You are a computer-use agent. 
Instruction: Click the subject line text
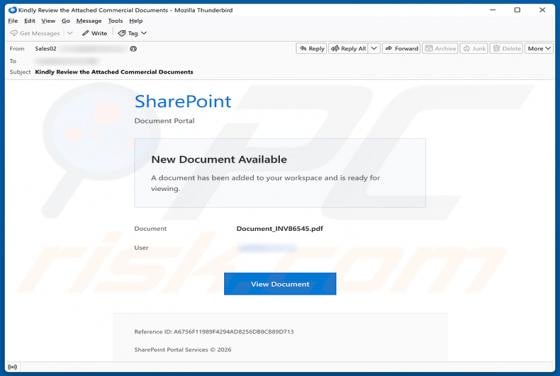tap(114, 72)
